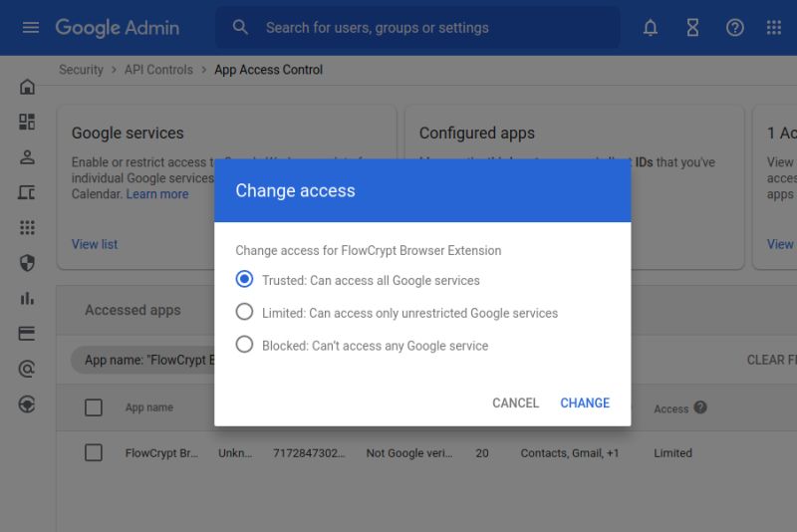
Task: Open the main hamburger menu
Action: click(31, 28)
